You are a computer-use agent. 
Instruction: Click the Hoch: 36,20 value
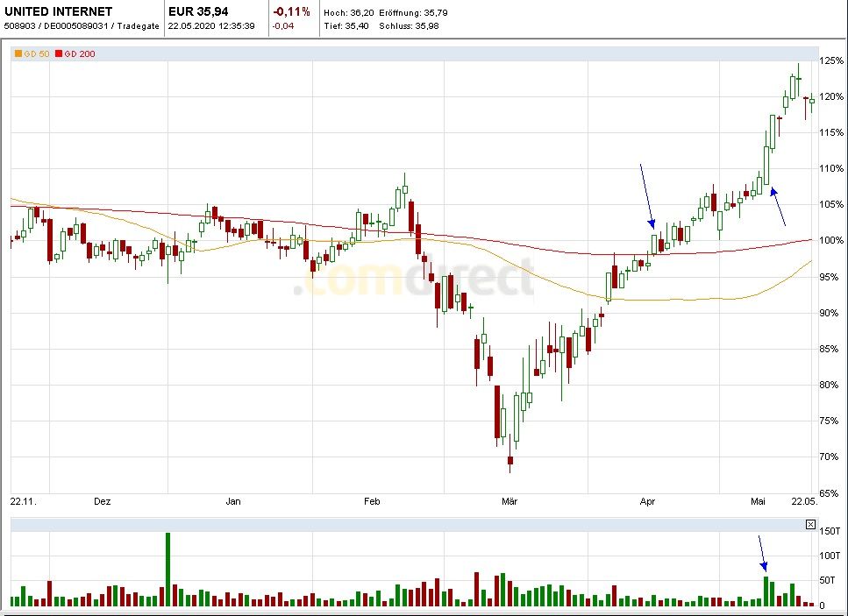coord(347,13)
